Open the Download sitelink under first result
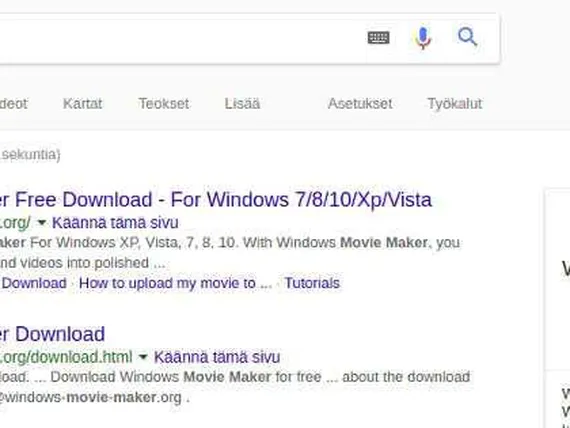The height and width of the screenshot is (428, 570). point(34,283)
